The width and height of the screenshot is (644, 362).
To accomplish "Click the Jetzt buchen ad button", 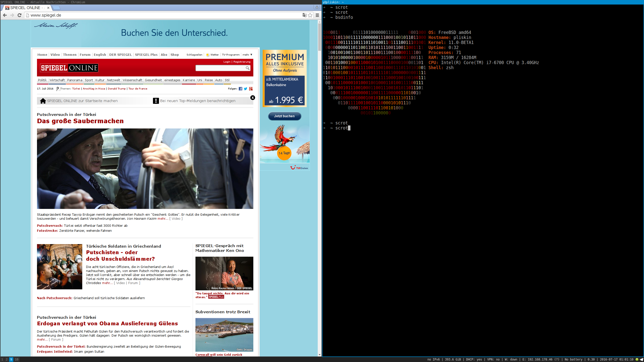I will [x=285, y=116].
